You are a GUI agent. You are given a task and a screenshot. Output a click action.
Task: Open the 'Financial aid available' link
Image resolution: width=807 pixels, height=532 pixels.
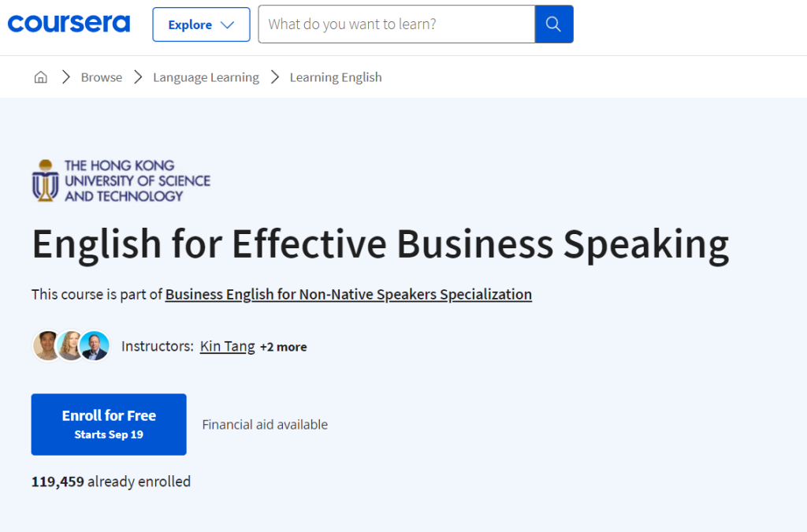(x=265, y=424)
